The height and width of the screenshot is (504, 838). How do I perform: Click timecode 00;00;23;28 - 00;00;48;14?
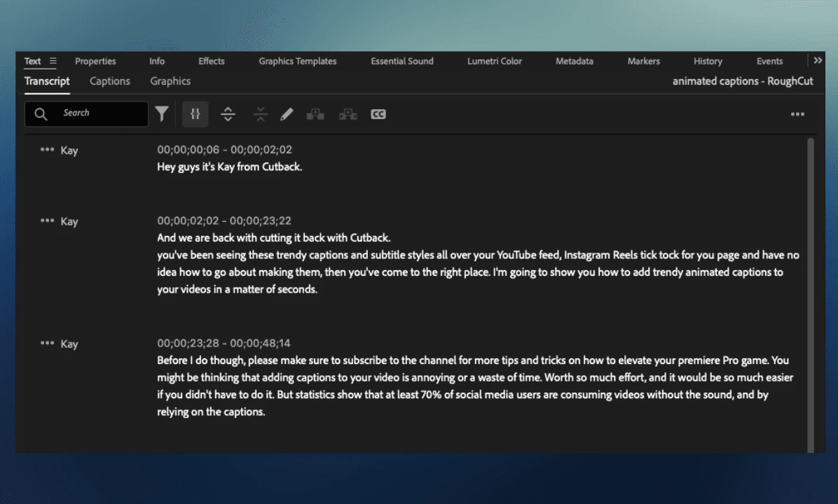[x=224, y=343]
